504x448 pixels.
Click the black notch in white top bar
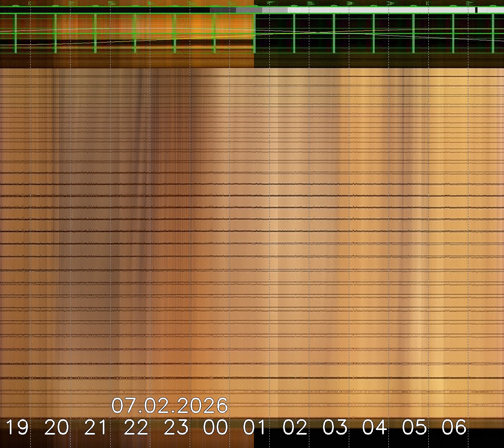tap(476, 10)
